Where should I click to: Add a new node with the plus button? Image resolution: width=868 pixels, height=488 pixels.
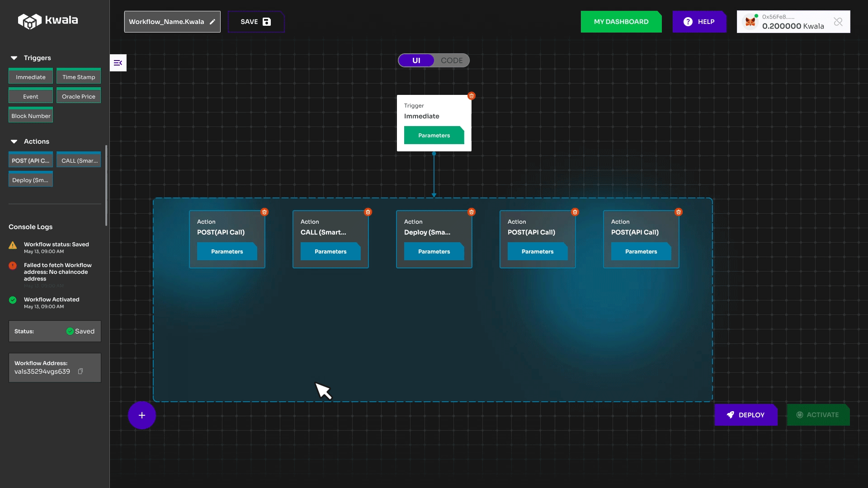coord(142,415)
